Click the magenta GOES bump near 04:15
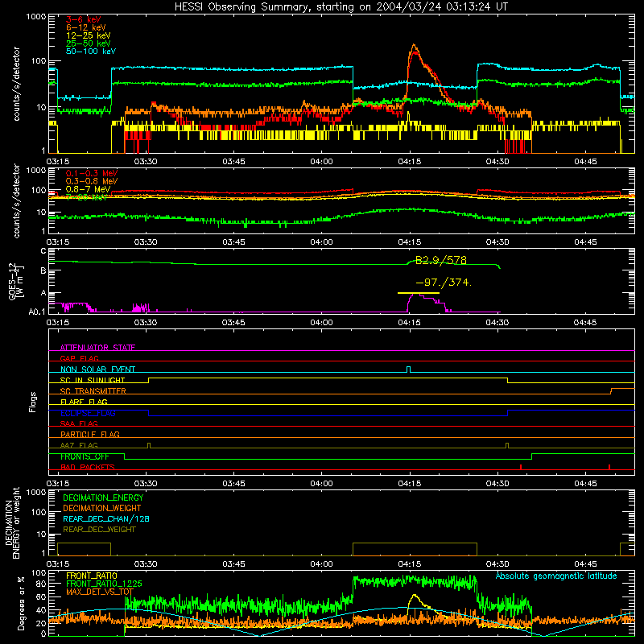The image size is (644, 644). coord(427,303)
